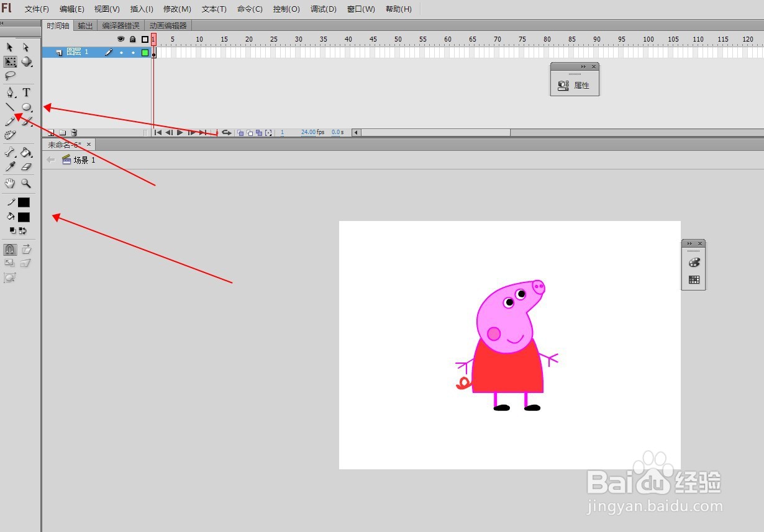Screen dimensions: 764x532
Task: Toggle Snap to Objects magnet option
Action: [x=10, y=249]
